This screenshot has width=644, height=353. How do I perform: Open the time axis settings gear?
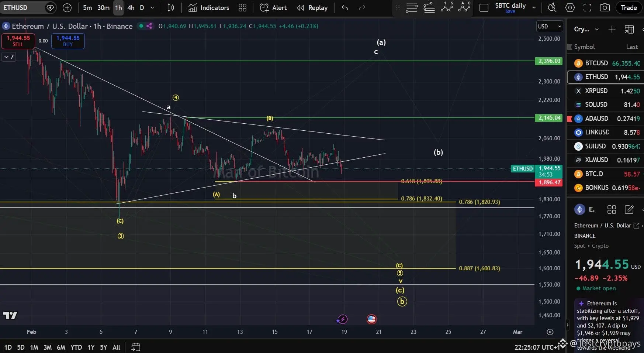coord(550,332)
